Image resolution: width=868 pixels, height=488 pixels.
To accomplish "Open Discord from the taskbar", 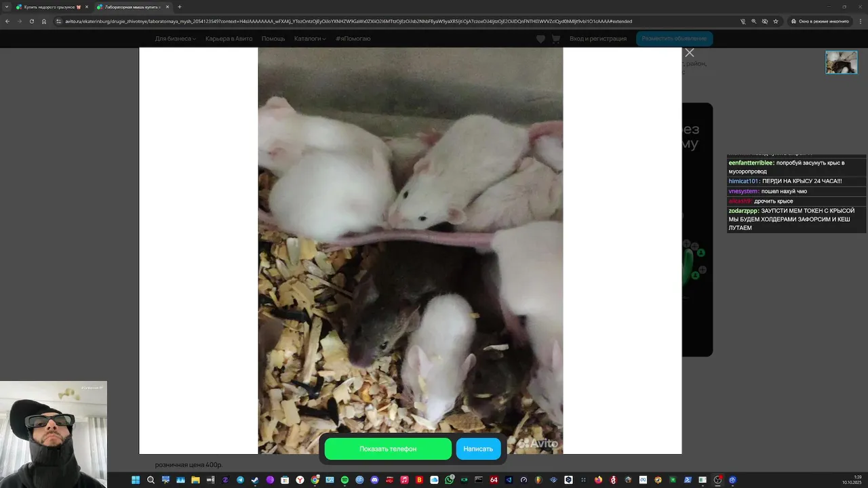I will pyautogui.click(x=374, y=480).
